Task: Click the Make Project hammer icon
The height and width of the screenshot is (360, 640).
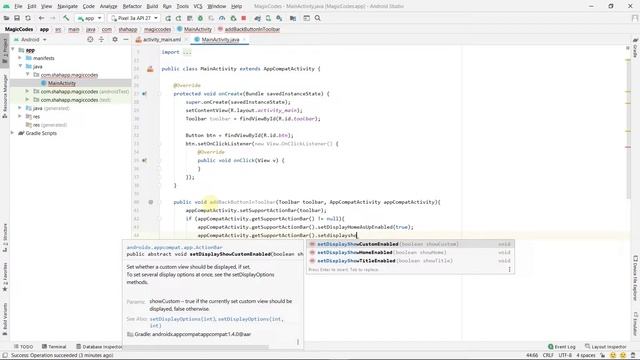Action: [x=66, y=18]
